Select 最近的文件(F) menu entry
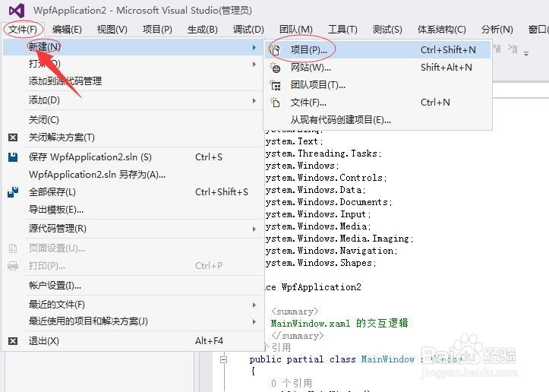Viewport: 549px width, 392px height. click(132, 305)
